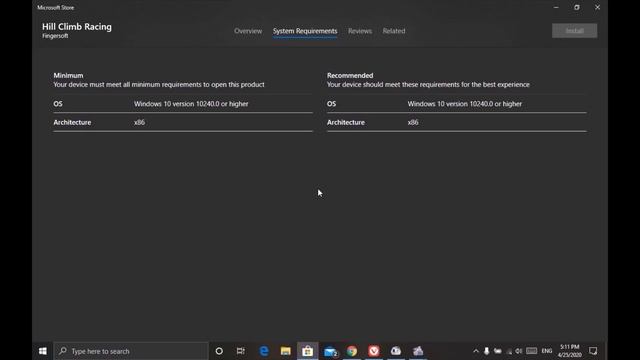Restore down the Microsoft Store window

point(577,7)
